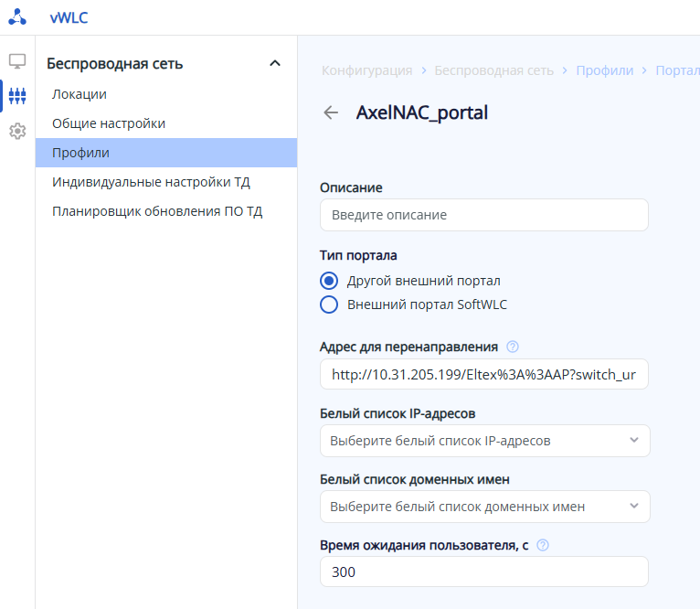Click help icon beside Время ожидания пользователя
This screenshot has height=609, width=700.
tap(543, 545)
